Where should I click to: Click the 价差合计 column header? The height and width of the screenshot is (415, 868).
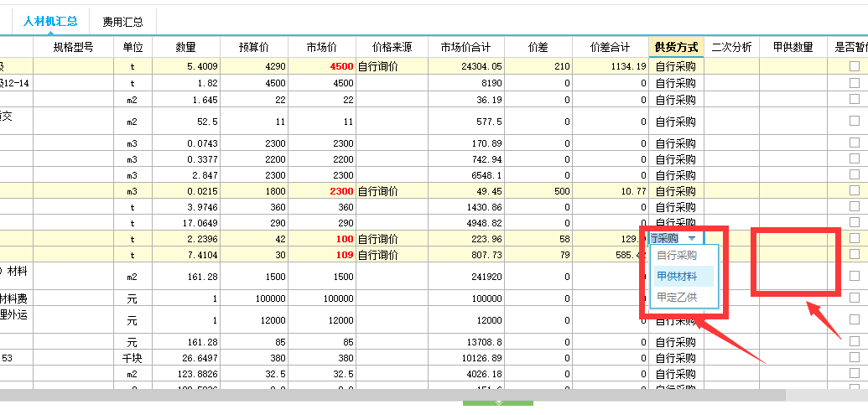(610, 48)
